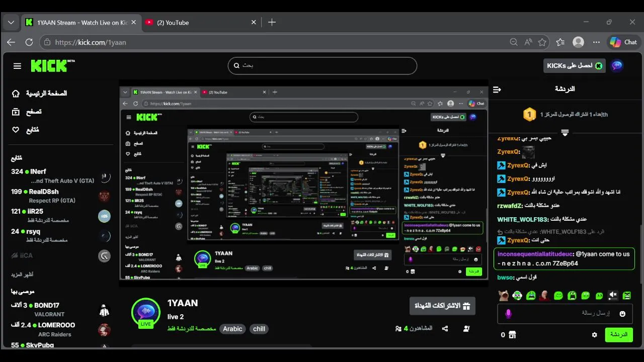Click the 1YAAN streamer avatar with LIVE badge
644x362 pixels.
tap(146, 312)
